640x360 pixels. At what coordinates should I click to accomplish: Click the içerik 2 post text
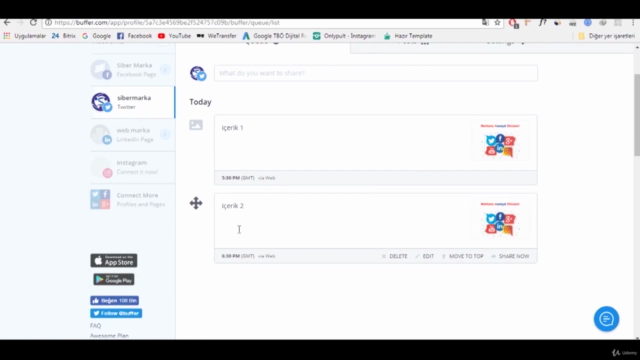click(232, 206)
